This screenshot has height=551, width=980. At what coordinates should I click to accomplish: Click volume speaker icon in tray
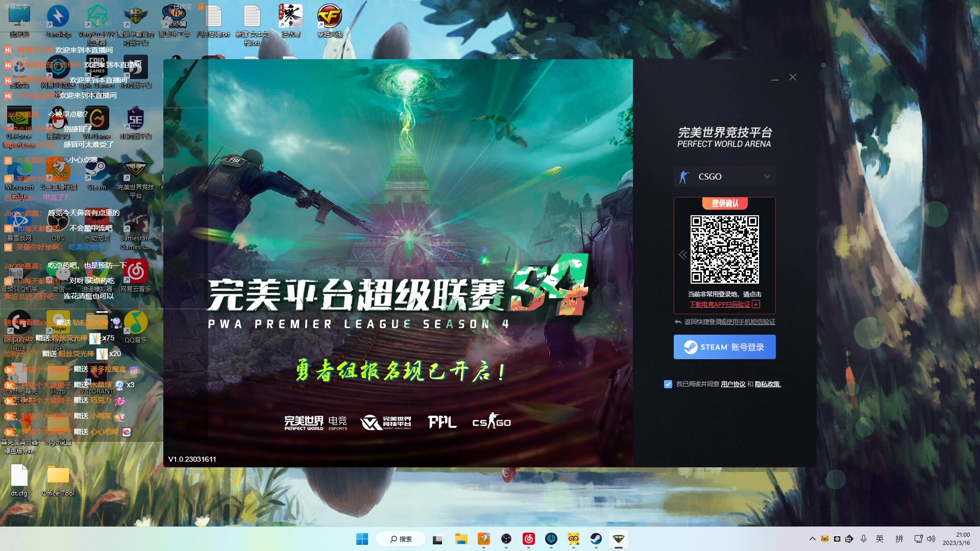[x=931, y=539]
